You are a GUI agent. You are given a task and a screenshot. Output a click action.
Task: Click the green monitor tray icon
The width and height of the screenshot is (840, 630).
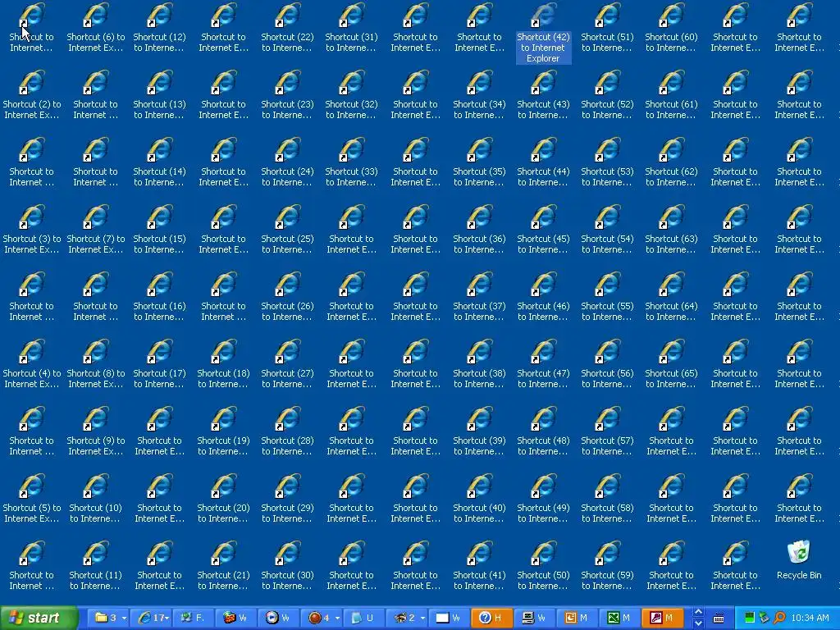tap(750, 618)
